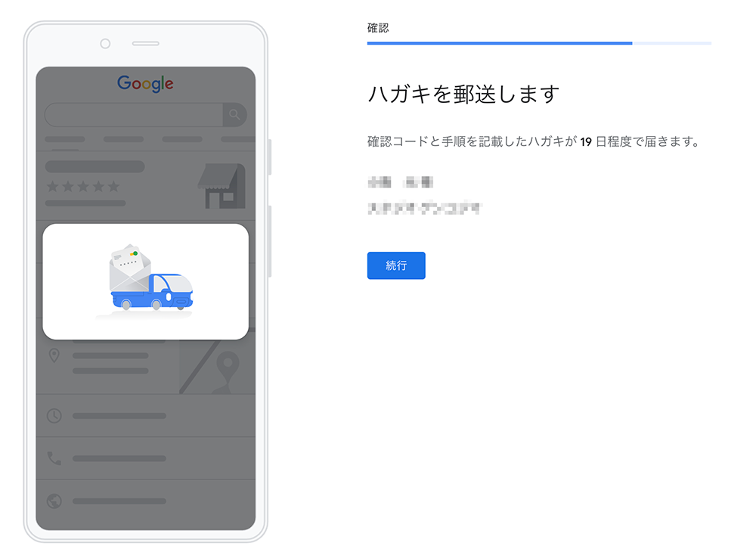
Task: Click the magnifier search icon
Action: (x=234, y=114)
